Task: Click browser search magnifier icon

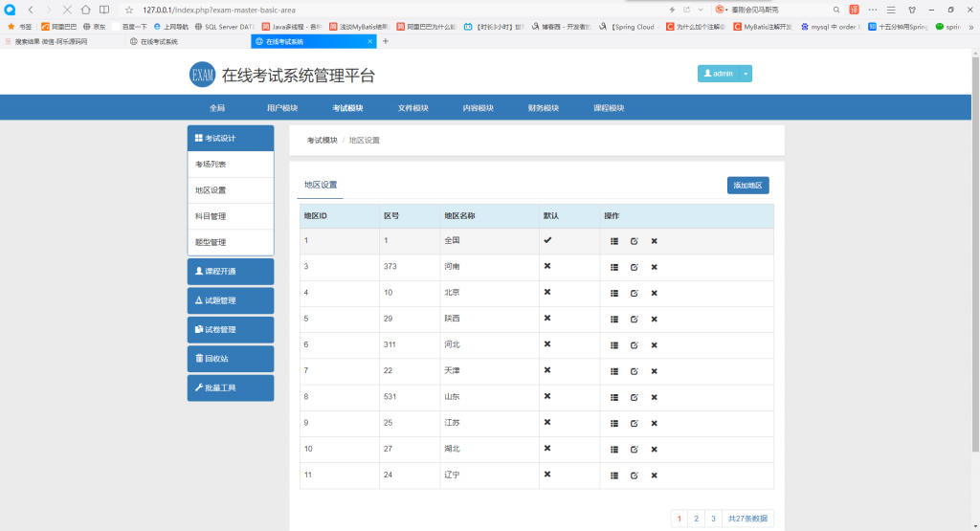Action: (836, 10)
